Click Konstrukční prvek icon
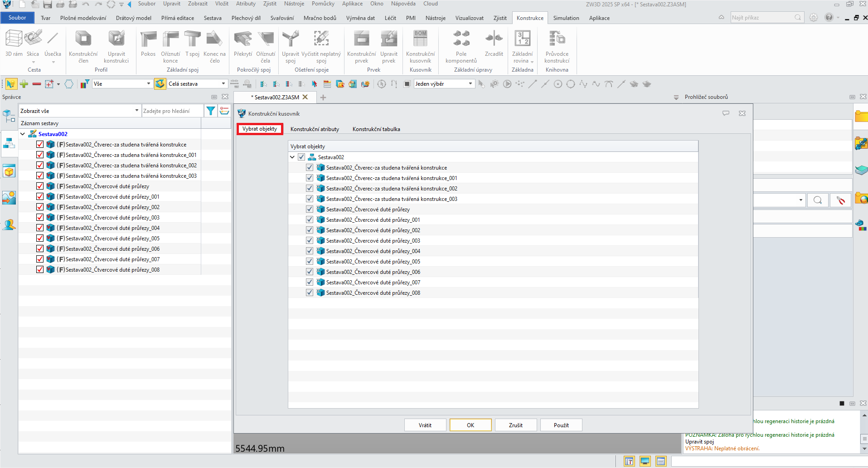Viewport: 868px width, 468px height. [362, 39]
